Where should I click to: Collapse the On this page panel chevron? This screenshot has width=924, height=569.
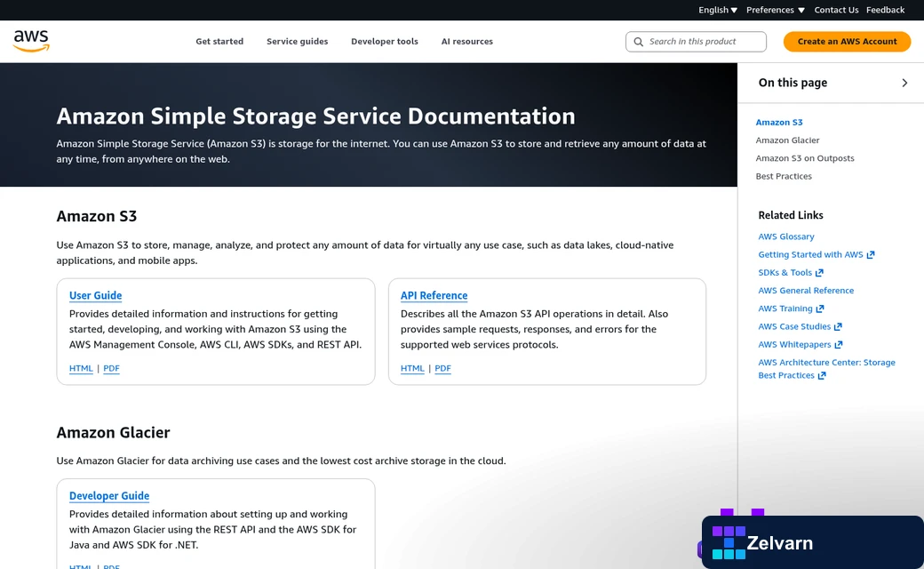pyautogui.click(x=904, y=84)
